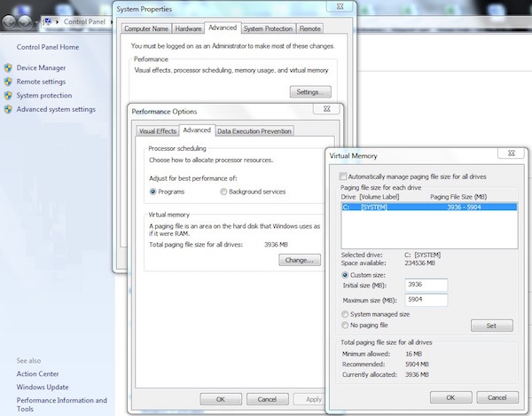Viewport: 532px width, 416px height.
Task: Click the Advanced system settings shield icon
Action: [x=8, y=110]
